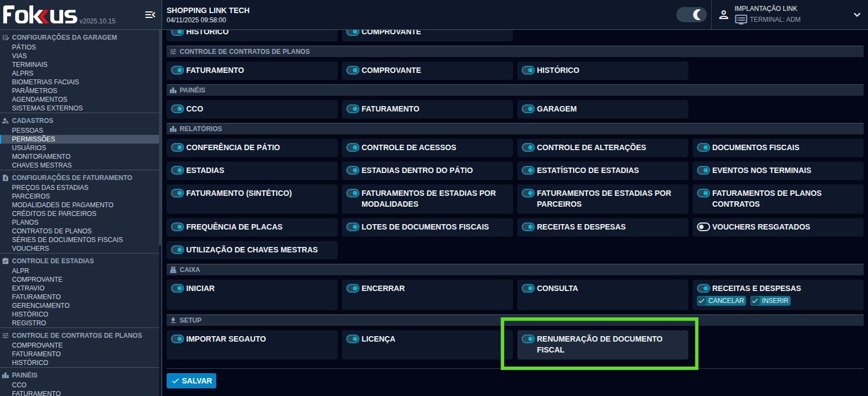Expand the user account dropdown chevron
Viewport: 868px width, 396px height.
[857, 15]
